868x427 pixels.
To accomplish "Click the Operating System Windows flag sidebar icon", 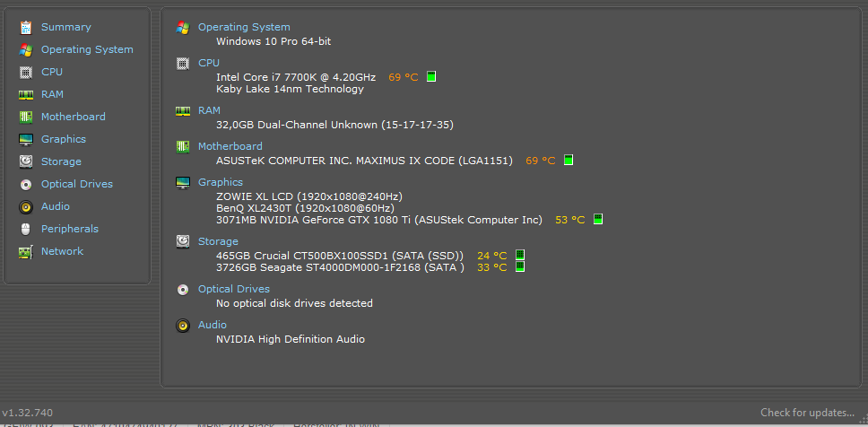I will [25, 50].
